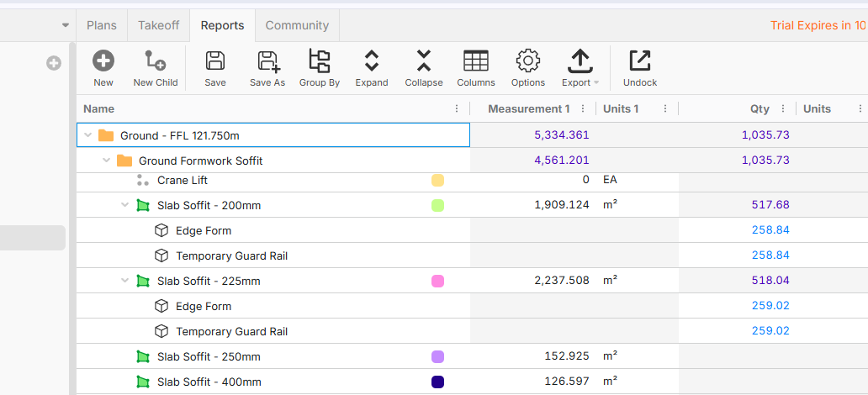Switch to the Takeoff tab
Viewport: 868px width, 395px height.
158,25
